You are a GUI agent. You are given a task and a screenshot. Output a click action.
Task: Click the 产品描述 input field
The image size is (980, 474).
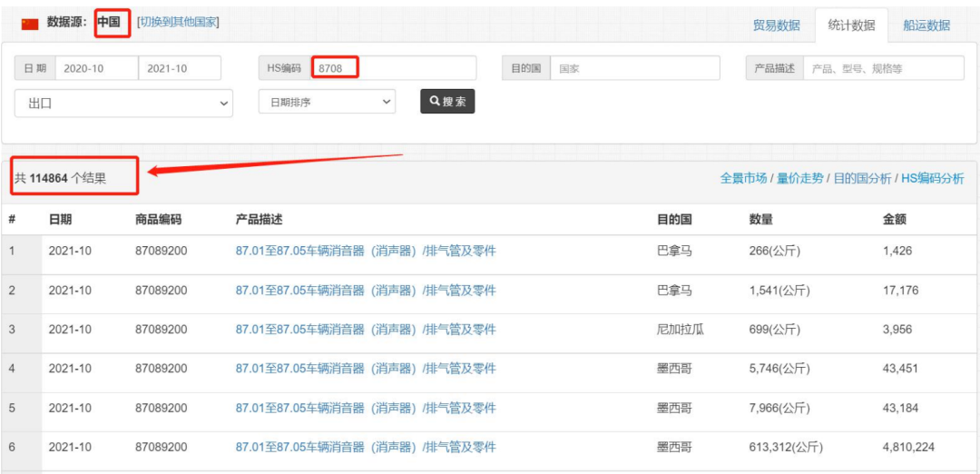click(x=884, y=68)
